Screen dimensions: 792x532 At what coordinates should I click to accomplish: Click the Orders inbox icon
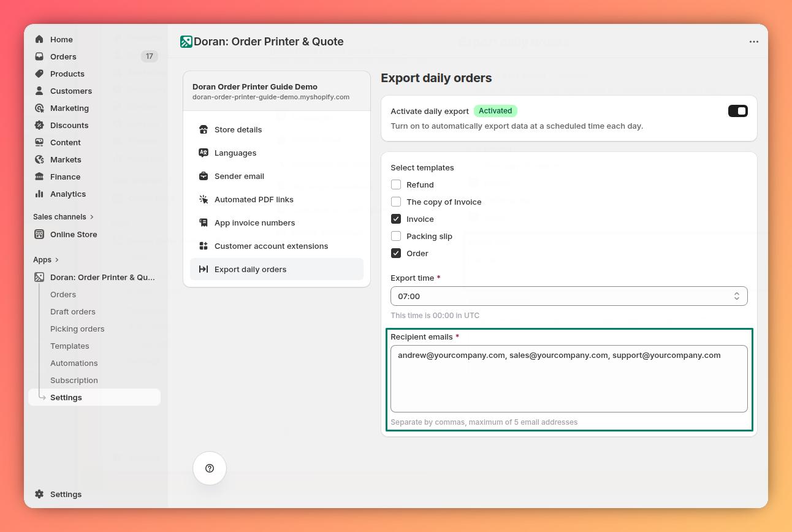[x=39, y=56]
